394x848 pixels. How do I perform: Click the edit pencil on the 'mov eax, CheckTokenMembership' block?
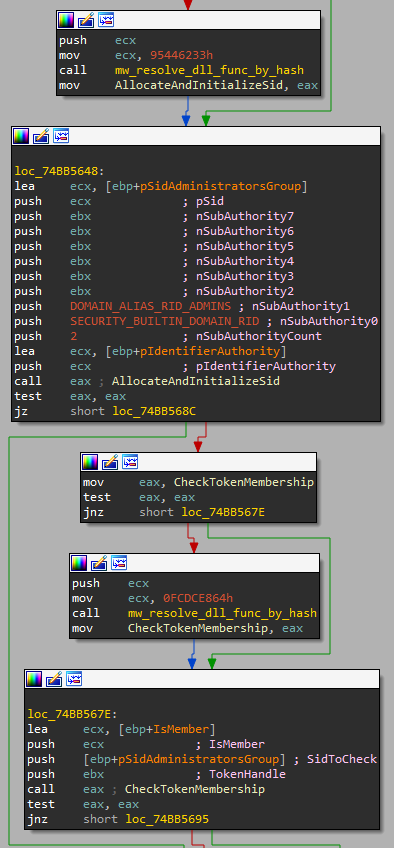click(110, 462)
